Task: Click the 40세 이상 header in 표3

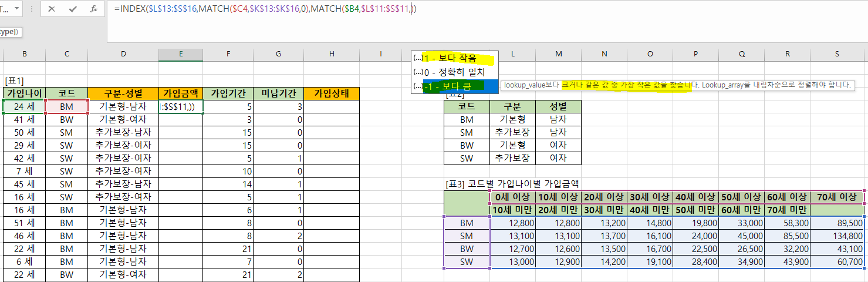Action: pyautogui.click(x=696, y=197)
